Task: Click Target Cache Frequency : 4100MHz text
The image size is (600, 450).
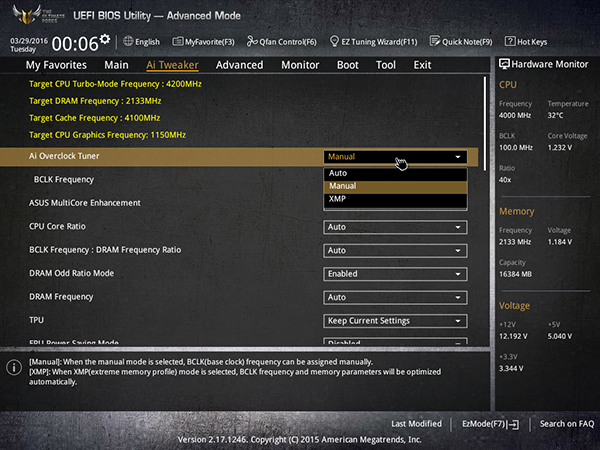Action: pyautogui.click(x=95, y=118)
